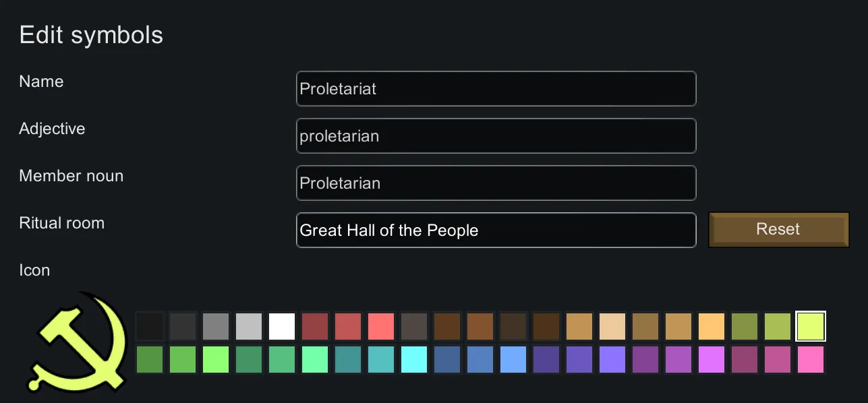Screen dimensions: 868x403
Task: Pick the black color swatch
Action: pyautogui.click(x=150, y=326)
